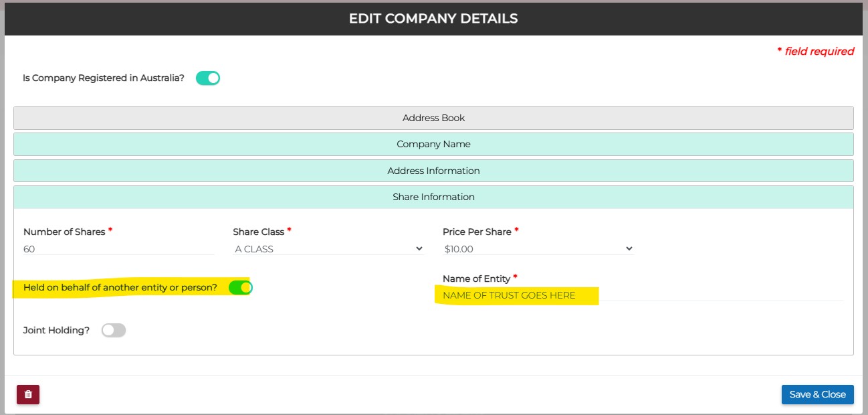The height and width of the screenshot is (415, 868).
Task: Disable Held on behalf of another entity
Action: pyautogui.click(x=240, y=288)
